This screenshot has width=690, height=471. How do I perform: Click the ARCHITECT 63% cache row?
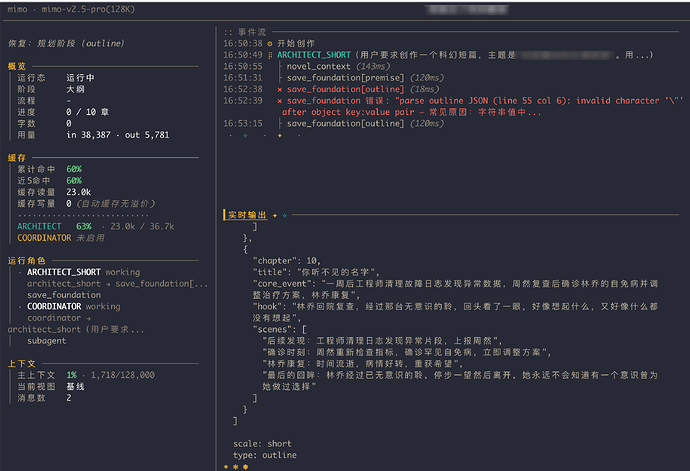(x=95, y=227)
